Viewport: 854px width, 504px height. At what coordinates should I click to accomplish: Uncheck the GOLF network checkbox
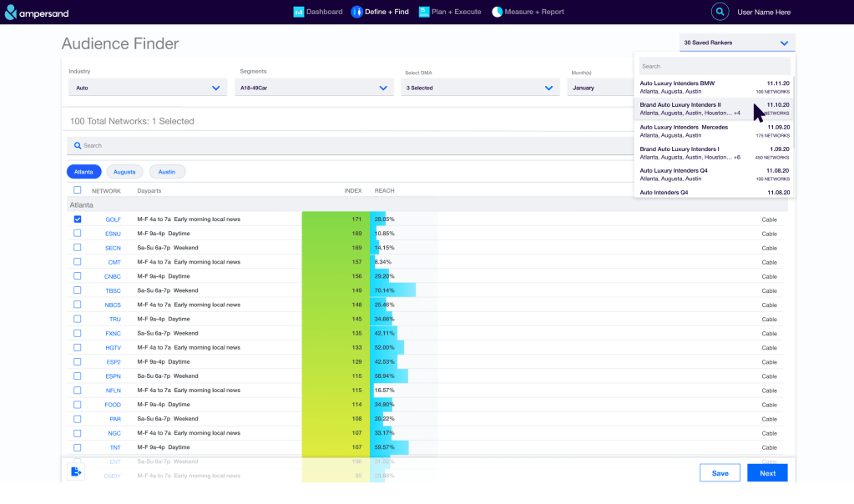pyautogui.click(x=78, y=219)
